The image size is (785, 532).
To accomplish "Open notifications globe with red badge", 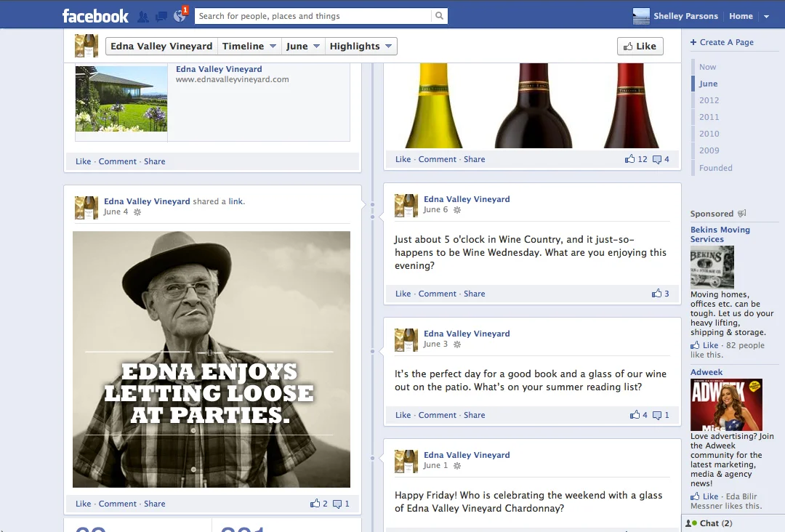I will 180,16.
